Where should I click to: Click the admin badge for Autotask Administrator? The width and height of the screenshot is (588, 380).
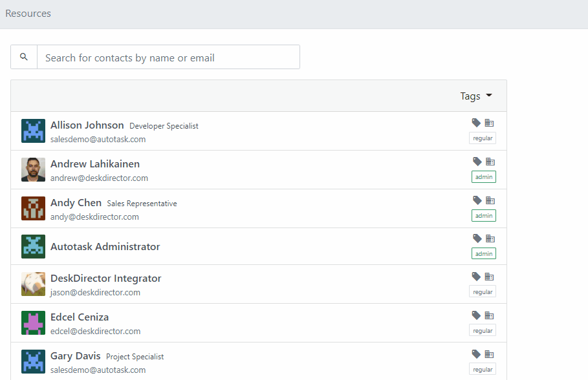484,254
